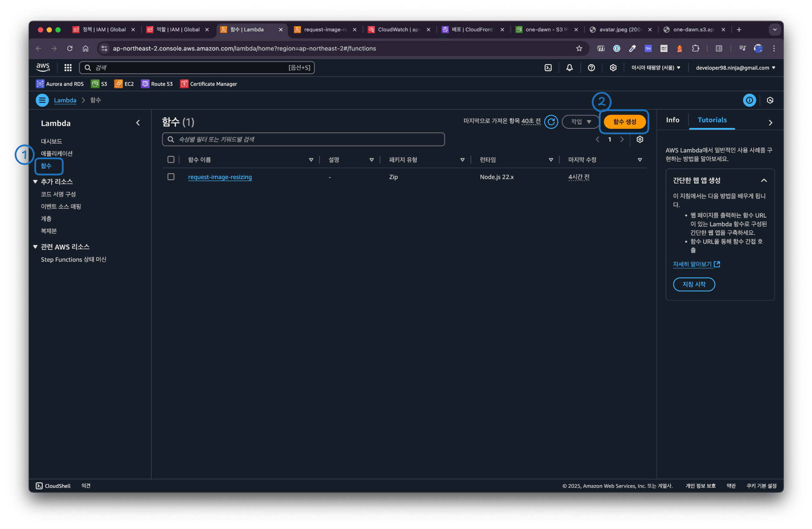
Task: Click 함수 생성 button
Action: coord(625,122)
